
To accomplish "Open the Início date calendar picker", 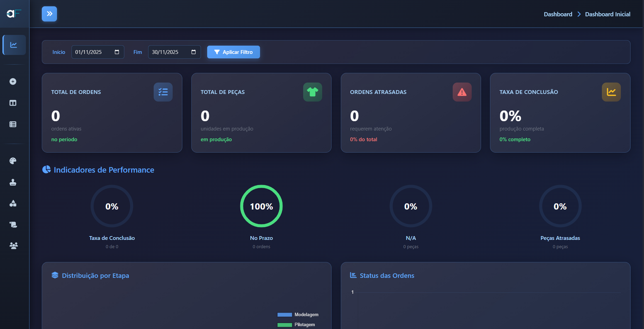I will 117,52.
